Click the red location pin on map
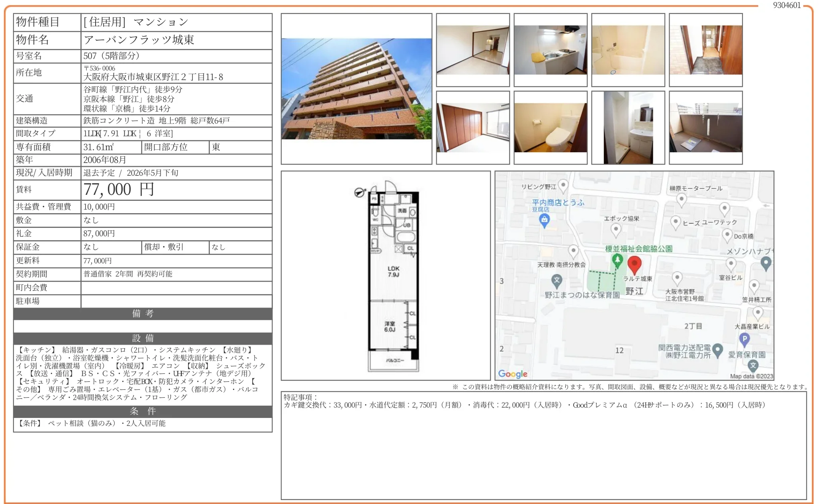819x504 pixels. coord(634,264)
